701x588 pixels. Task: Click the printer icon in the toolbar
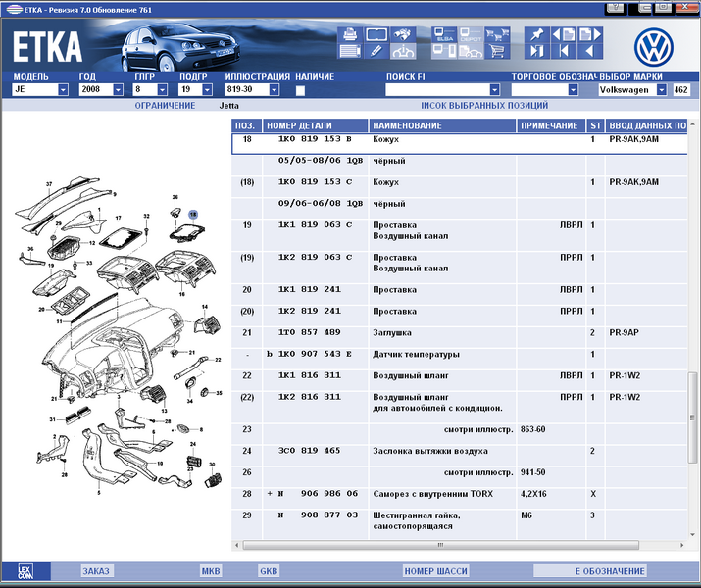(350, 35)
